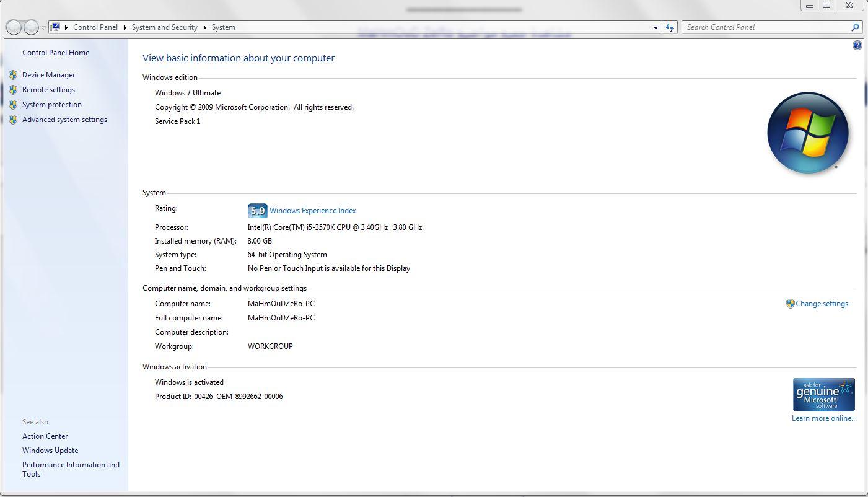Click the Back navigation arrow
The image size is (868, 497).
coord(14,27)
